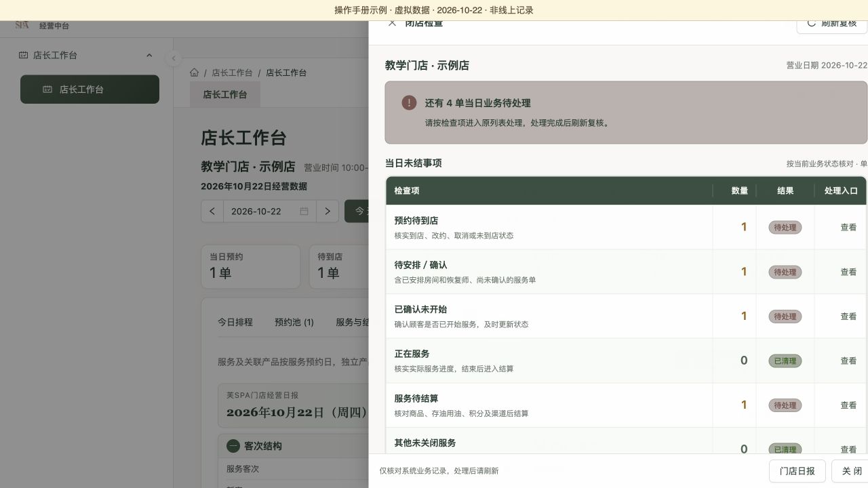Click the home icon in breadcrumb
The image size is (868, 488).
coord(195,73)
